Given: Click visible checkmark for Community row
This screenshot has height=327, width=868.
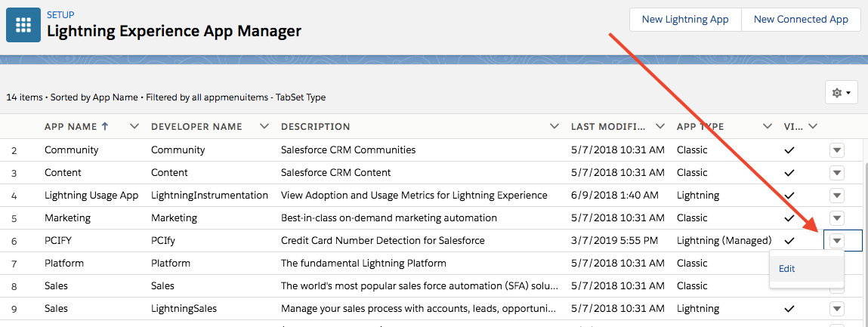Looking at the screenshot, I should tap(790, 150).
